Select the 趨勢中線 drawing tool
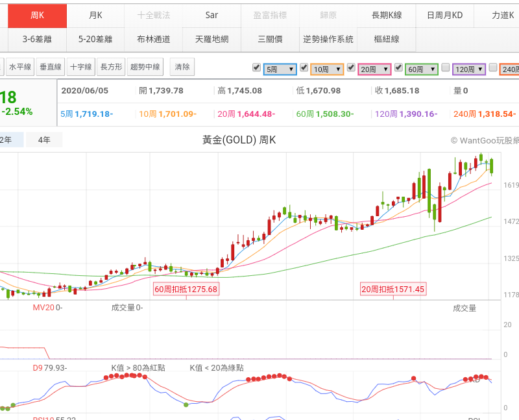The height and width of the screenshot is (420, 519). coord(145,67)
